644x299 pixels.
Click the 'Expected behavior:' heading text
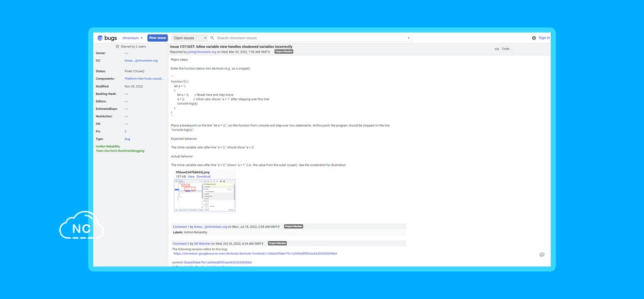tap(185, 139)
